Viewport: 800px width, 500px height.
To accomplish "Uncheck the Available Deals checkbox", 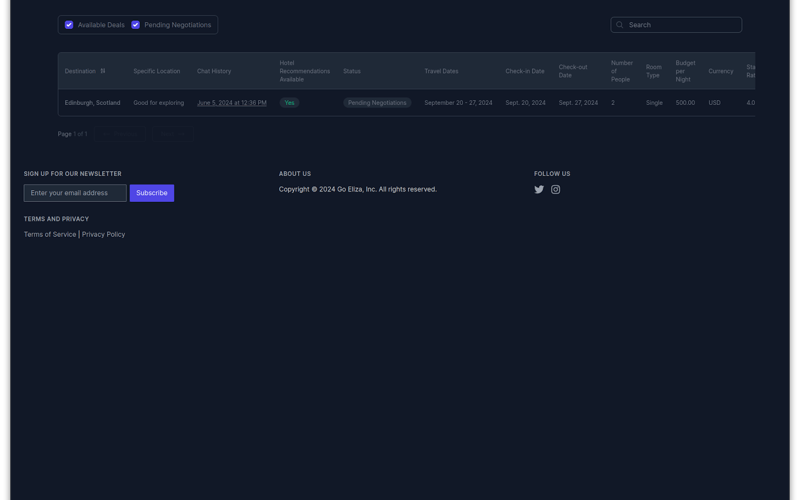I will click(x=69, y=25).
